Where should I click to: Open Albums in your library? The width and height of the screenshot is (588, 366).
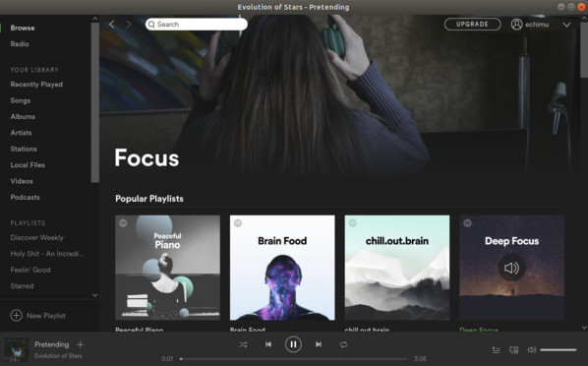23,117
